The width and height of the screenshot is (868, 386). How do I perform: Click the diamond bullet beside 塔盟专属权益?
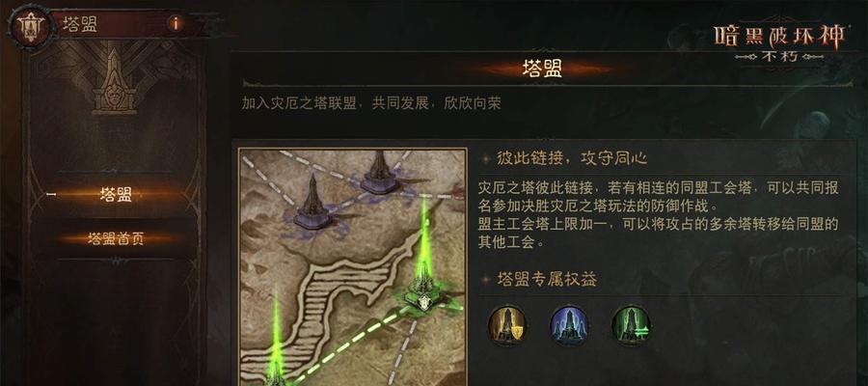click(485, 280)
